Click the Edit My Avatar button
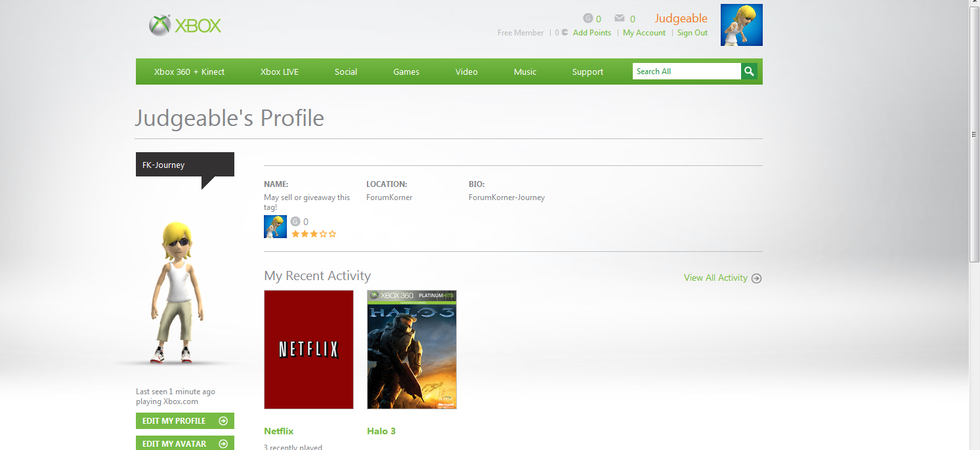 185,443
